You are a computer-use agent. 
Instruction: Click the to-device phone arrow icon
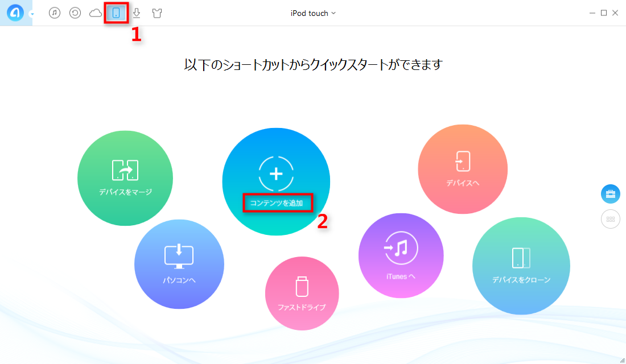[x=463, y=162]
